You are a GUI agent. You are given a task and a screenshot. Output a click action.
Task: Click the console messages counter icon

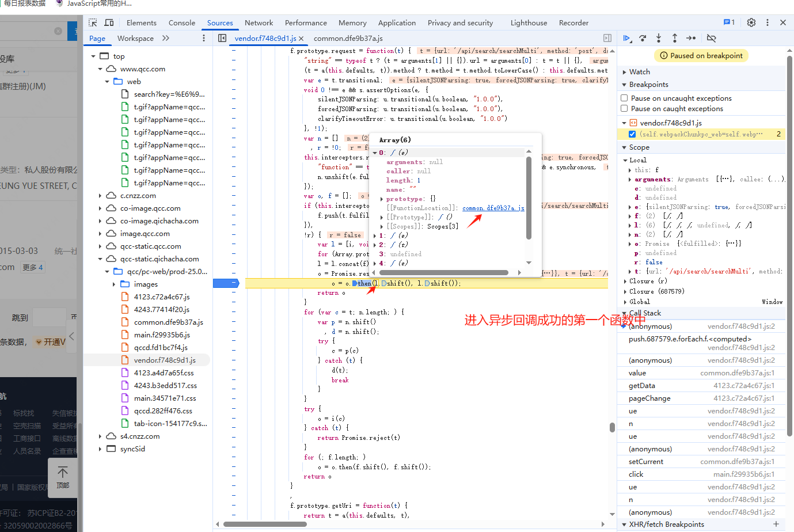[729, 22]
